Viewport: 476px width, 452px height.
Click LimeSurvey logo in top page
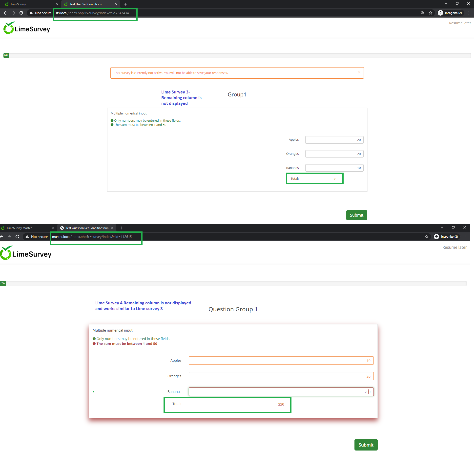click(27, 28)
